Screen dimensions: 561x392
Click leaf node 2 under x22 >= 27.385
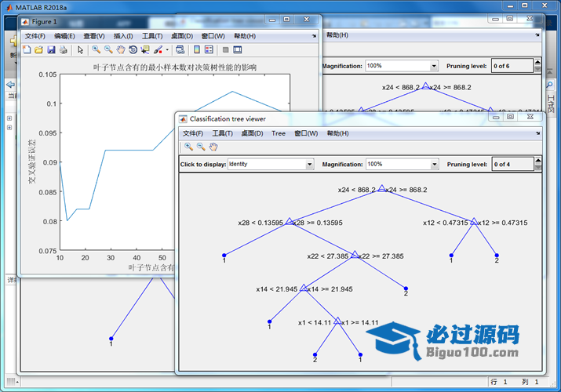coord(406,289)
